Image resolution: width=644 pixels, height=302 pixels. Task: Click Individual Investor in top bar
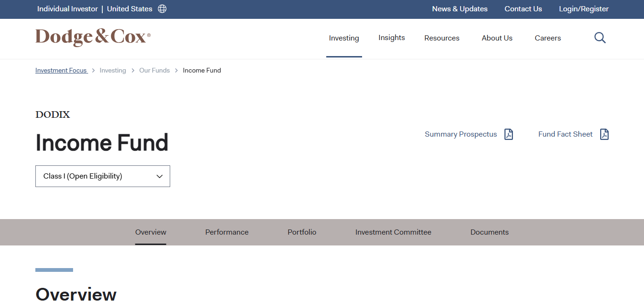[67, 9]
